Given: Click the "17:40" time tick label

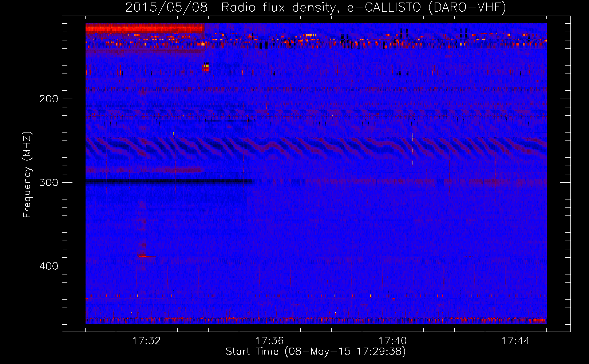Looking at the screenshot, I should [393, 341].
